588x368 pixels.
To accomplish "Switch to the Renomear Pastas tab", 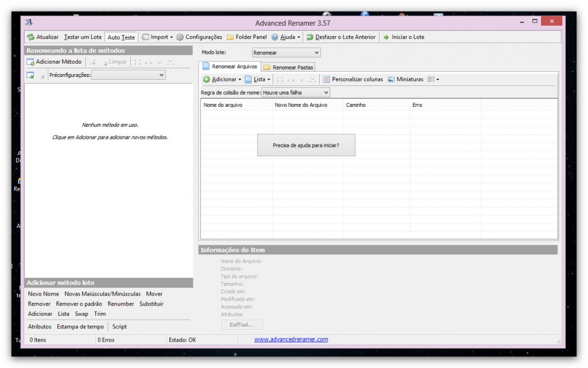I will point(288,67).
